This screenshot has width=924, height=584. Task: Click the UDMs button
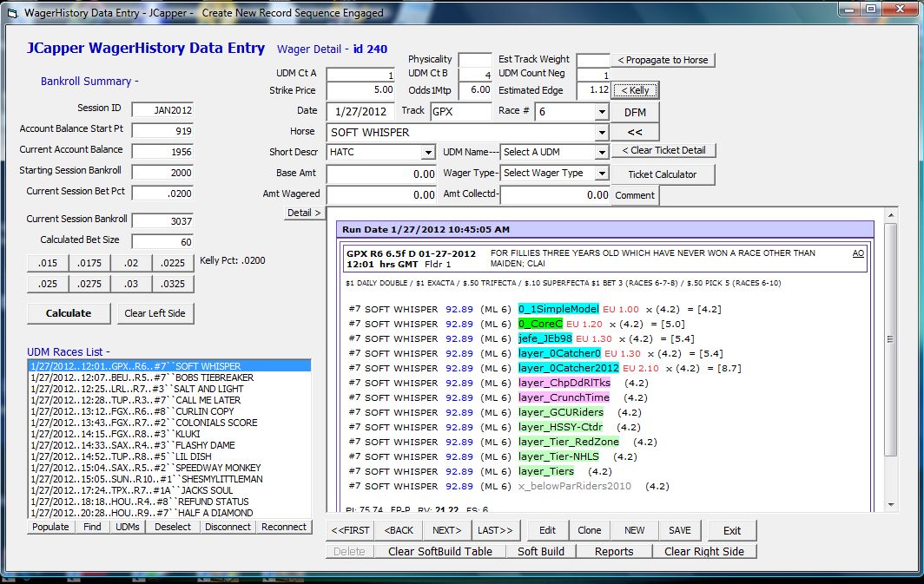click(128, 527)
